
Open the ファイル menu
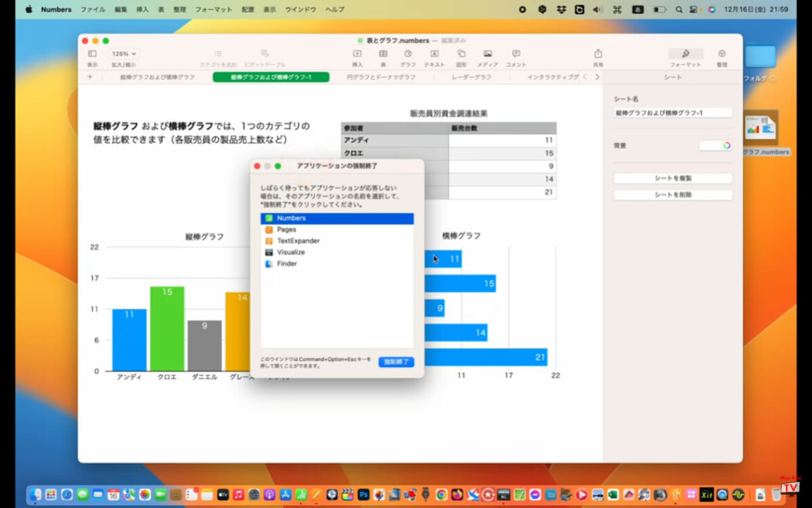tap(93, 9)
